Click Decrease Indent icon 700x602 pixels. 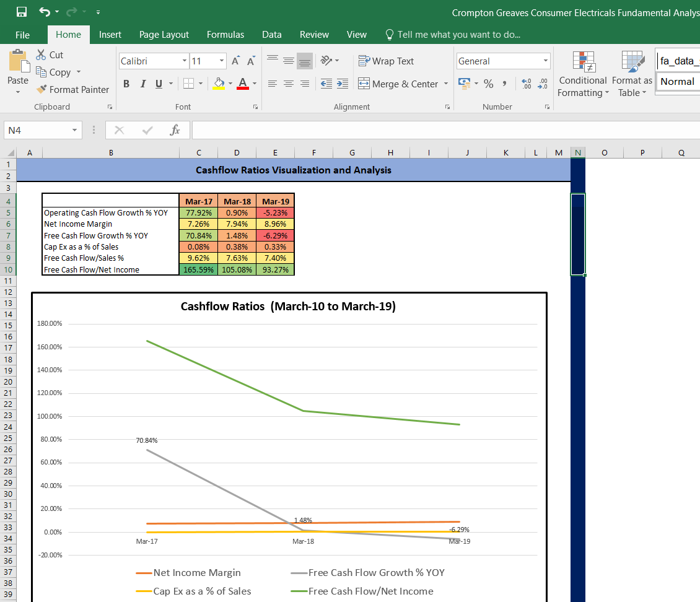point(326,84)
